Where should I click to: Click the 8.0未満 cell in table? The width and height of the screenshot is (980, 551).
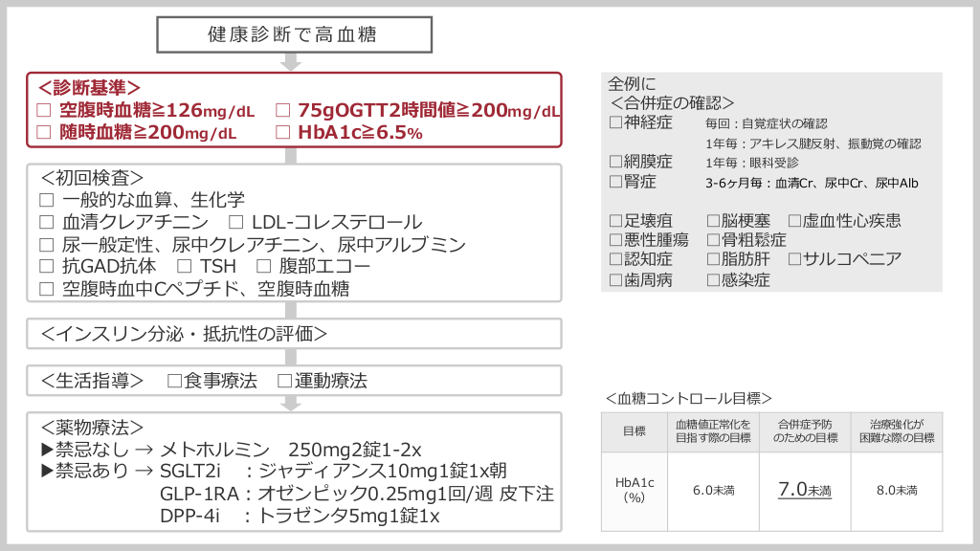tap(896, 490)
